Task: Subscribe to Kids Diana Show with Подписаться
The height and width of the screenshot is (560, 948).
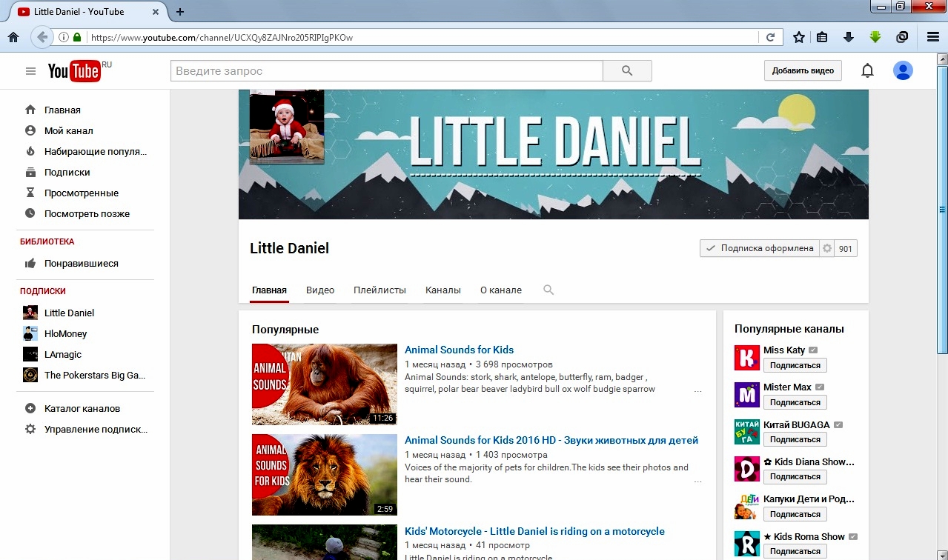Action: [x=795, y=476]
